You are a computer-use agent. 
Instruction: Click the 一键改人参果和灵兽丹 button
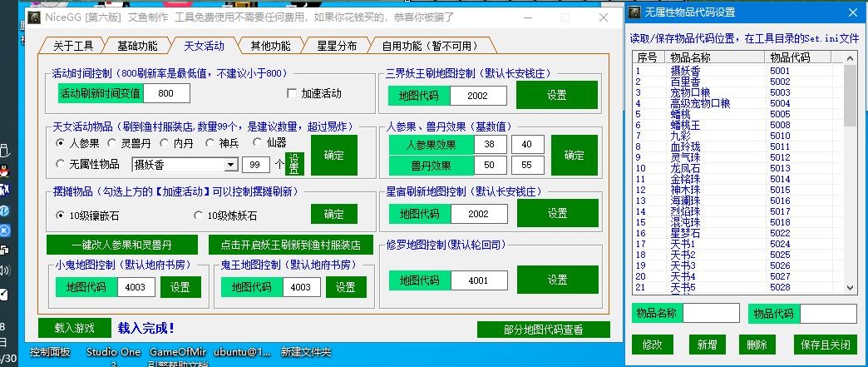point(122,245)
